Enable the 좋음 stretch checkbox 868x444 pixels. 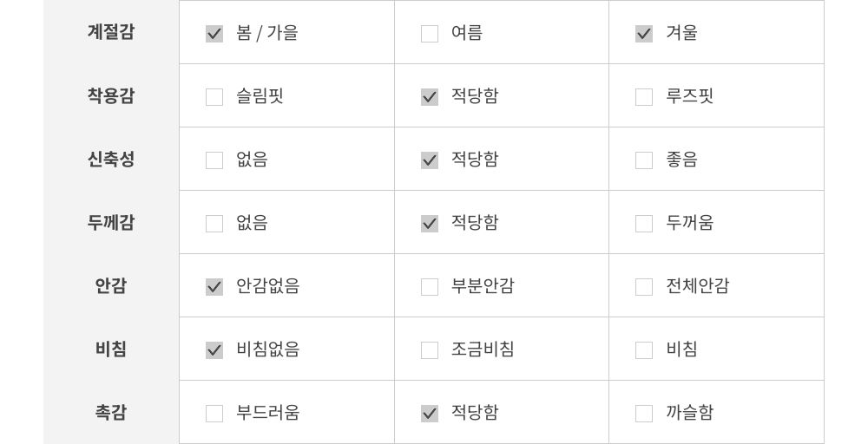coord(644,160)
